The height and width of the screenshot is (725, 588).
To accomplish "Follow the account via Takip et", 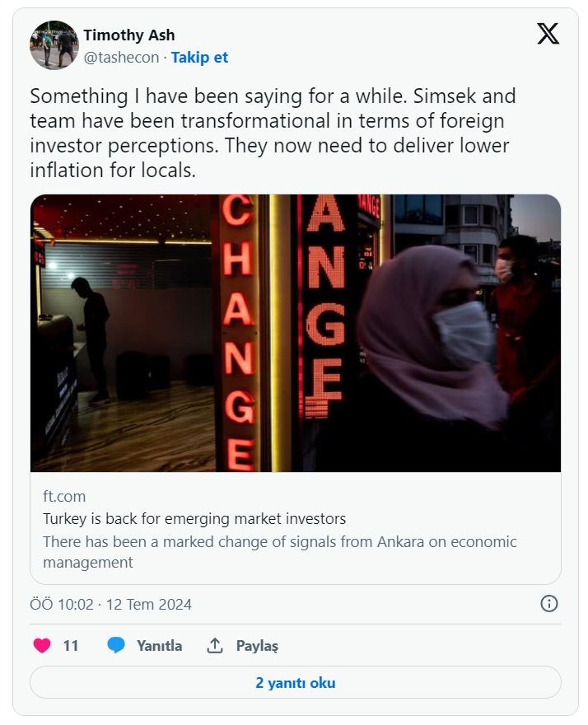I will coord(199,58).
